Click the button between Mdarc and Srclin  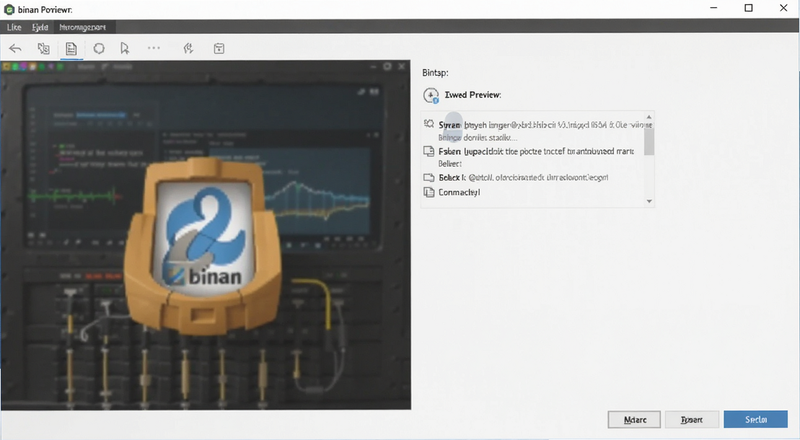(x=692, y=420)
